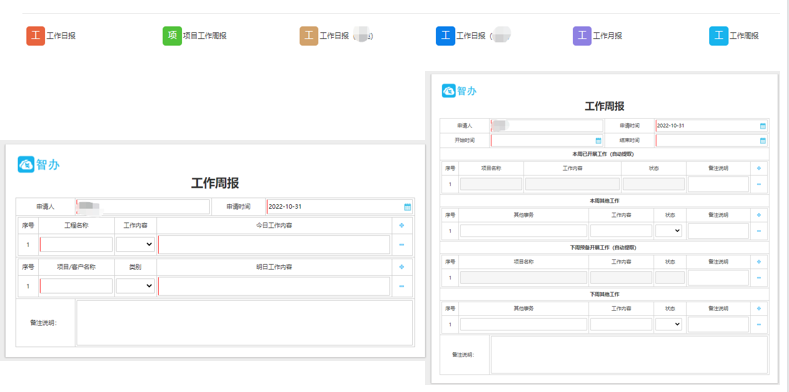Open calendar picker in 结束时间 field
The height and width of the screenshot is (392, 789).
[762, 141]
